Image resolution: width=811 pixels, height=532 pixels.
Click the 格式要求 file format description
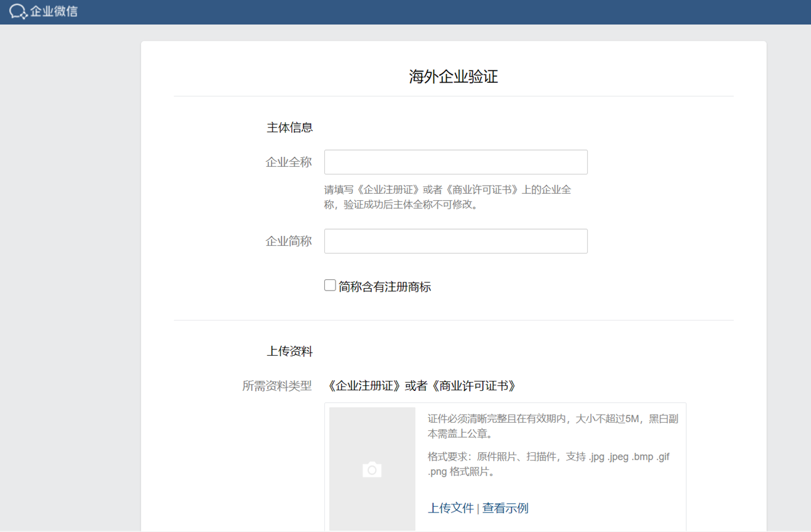pos(548,464)
